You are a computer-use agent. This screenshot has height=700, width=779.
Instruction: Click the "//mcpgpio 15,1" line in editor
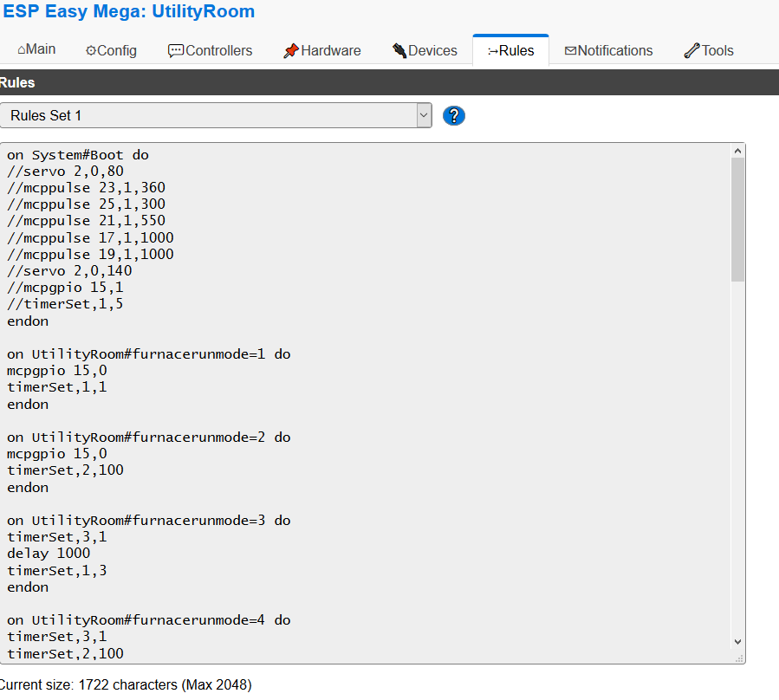(x=65, y=288)
